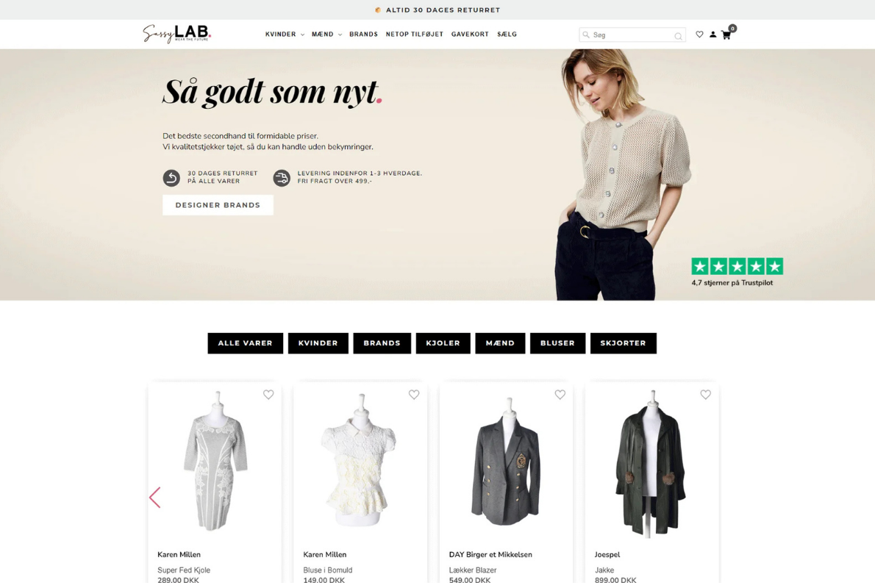This screenshot has height=588, width=875.
Task: Click the SassyLAB logo
Action: [x=177, y=34]
